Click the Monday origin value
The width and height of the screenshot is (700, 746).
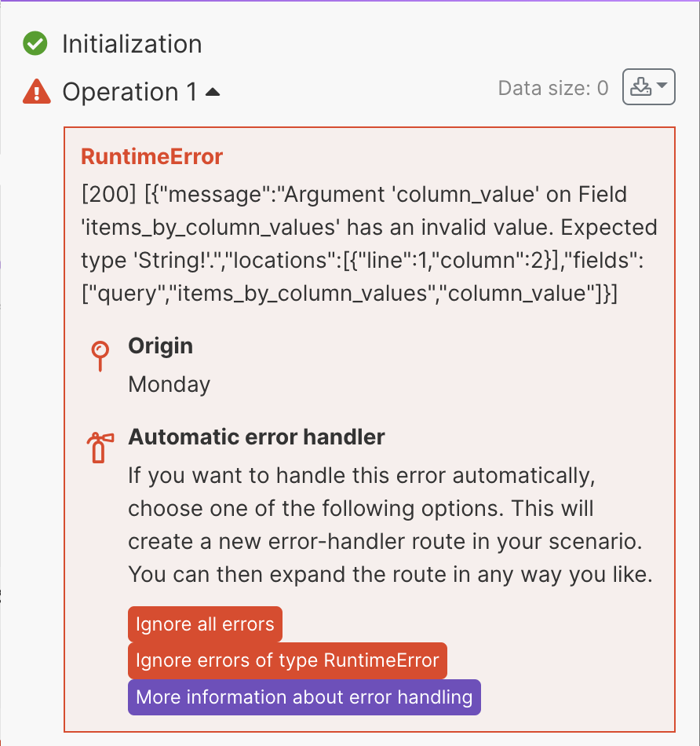[x=170, y=385]
